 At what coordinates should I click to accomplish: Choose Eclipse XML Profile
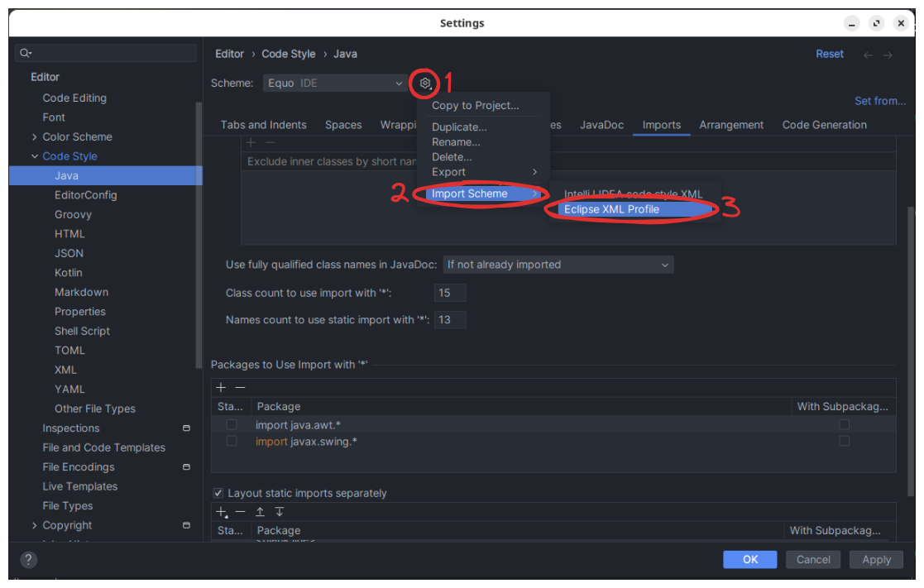634,210
